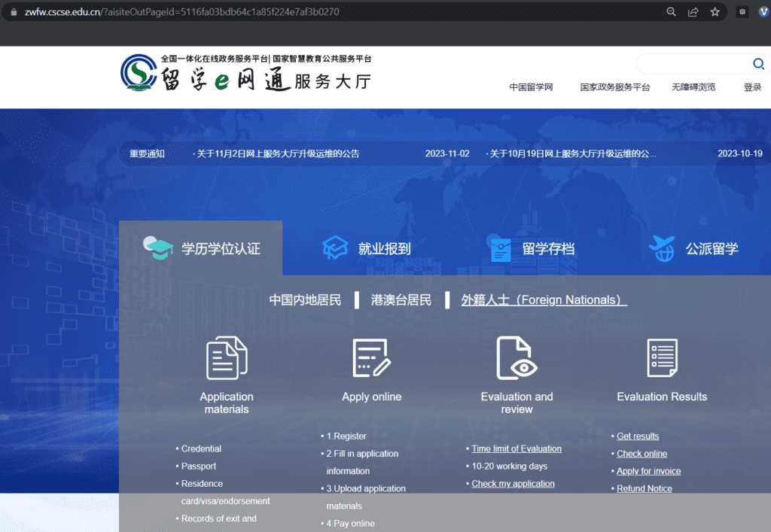Open the Application materials documents icon
The height and width of the screenshot is (532, 771).
227,358
